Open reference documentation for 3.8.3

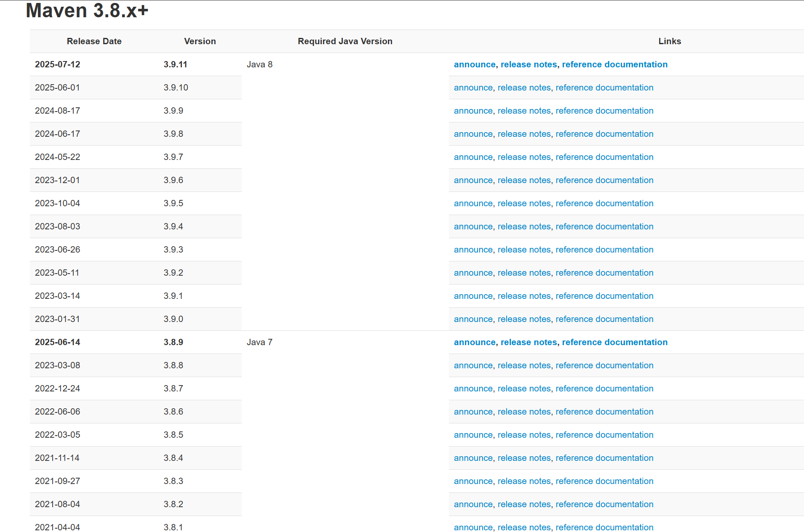[x=604, y=481]
